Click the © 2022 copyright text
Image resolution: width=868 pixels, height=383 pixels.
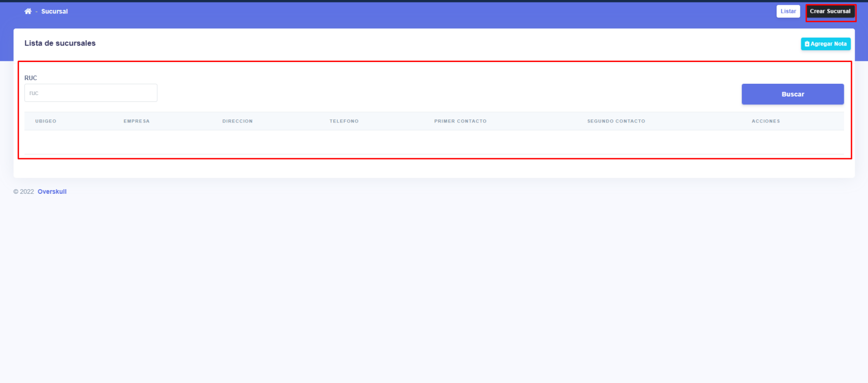pyautogui.click(x=24, y=192)
